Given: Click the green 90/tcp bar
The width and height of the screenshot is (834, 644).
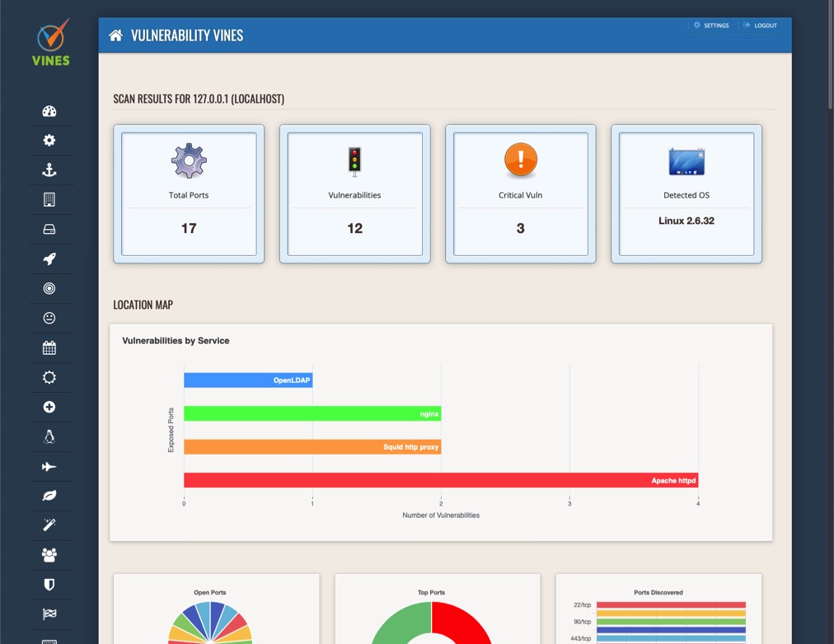Looking at the screenshot, I should coord(672,622).
